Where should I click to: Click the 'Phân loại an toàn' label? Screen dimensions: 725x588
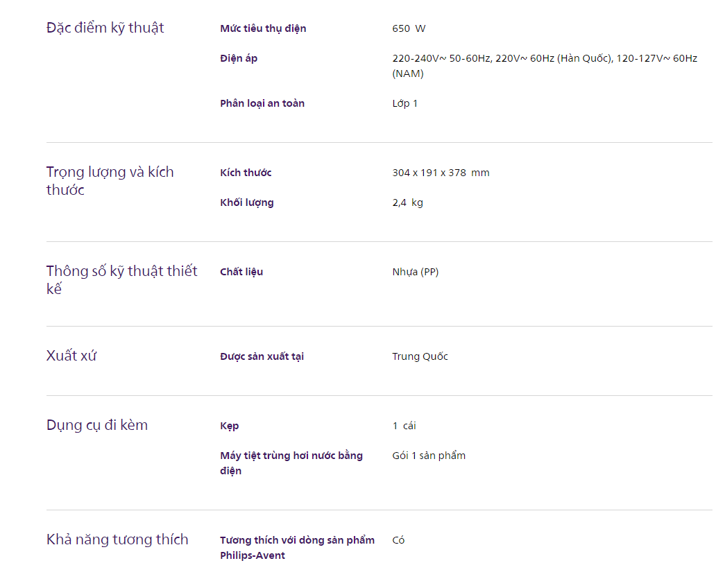click(262, 103)
